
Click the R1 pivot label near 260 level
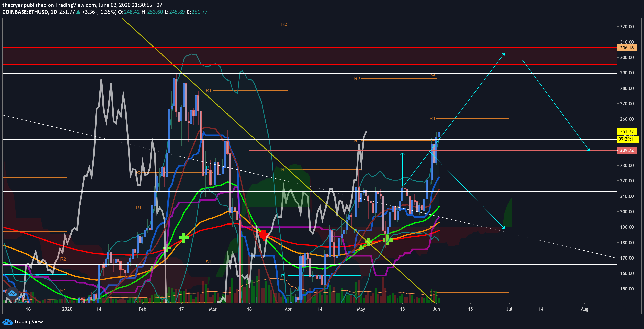click(432, 118)
